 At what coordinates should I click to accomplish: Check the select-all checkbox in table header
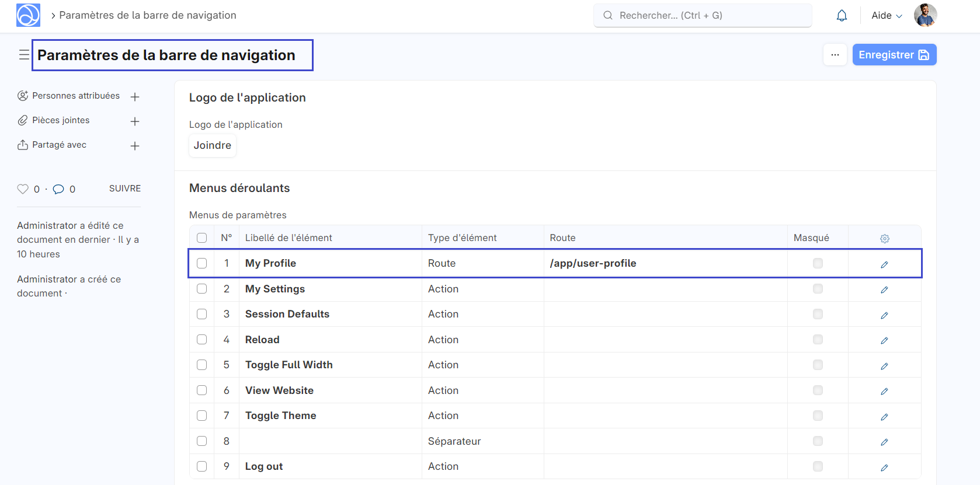[202, 238]
